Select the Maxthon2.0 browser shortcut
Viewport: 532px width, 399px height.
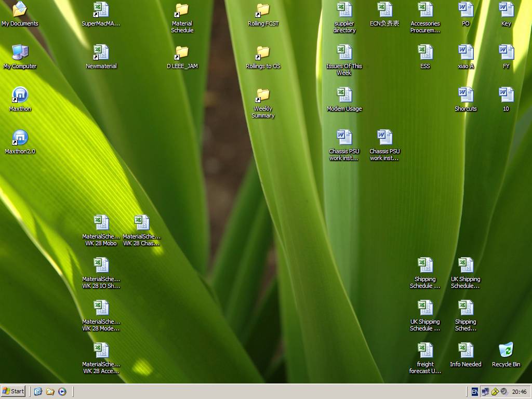(x=20, y=138)
